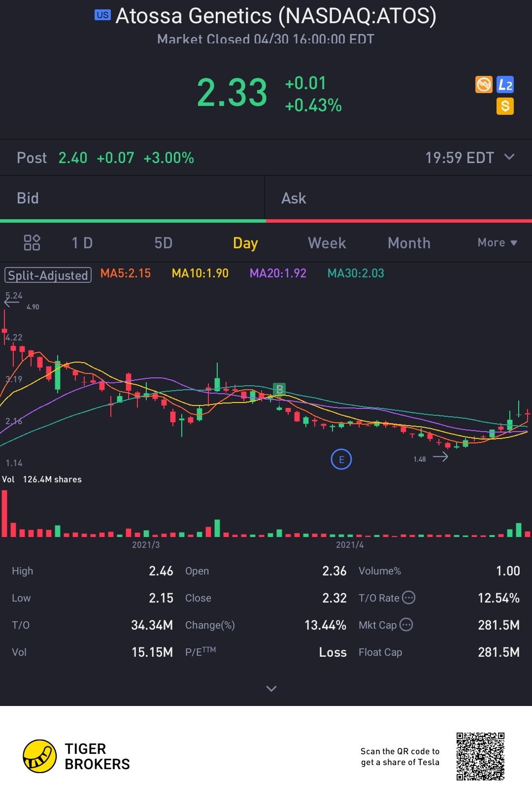532x807 pixels.
Task: Select the Month chart tab
Action: point(409,243)
